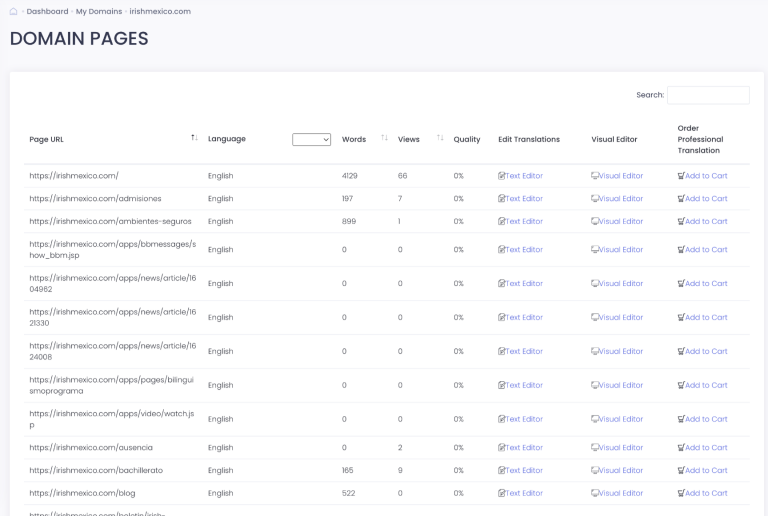Click the Views column header

click(409, 140)
